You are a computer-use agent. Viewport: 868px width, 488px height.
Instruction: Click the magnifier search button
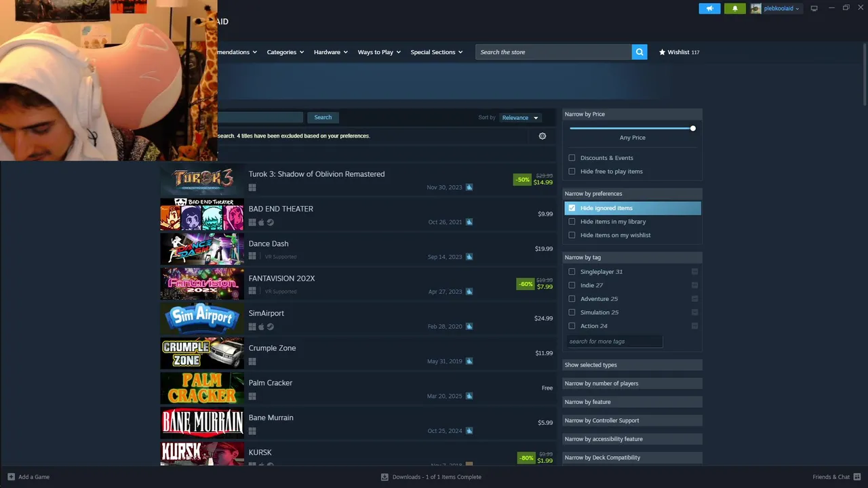click(639, 52)
